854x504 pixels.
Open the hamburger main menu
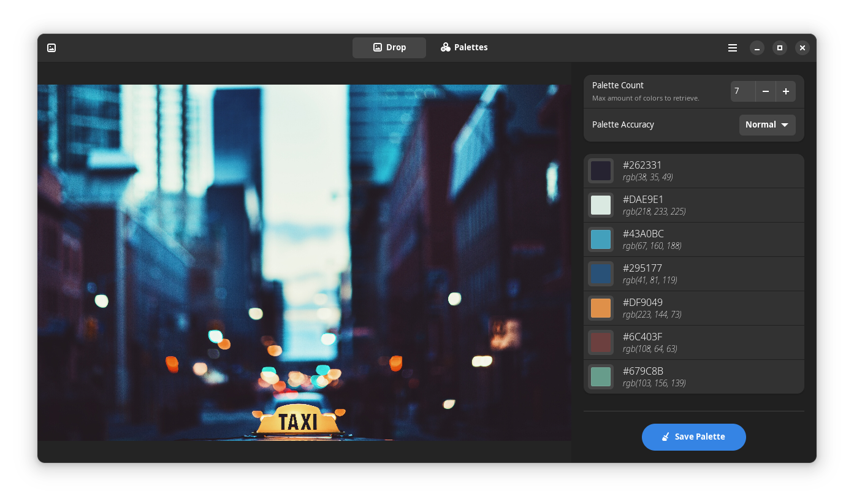[733, 48]
